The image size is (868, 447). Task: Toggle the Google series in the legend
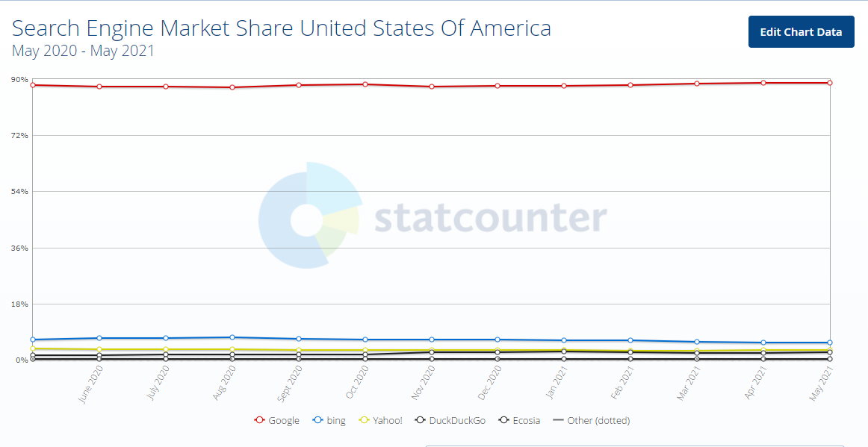[277, 420]
